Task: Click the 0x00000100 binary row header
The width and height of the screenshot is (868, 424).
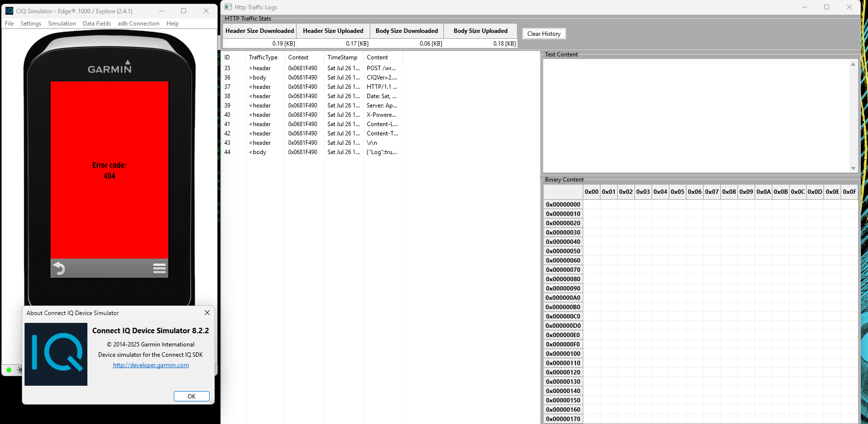Action: click(563, 354)
